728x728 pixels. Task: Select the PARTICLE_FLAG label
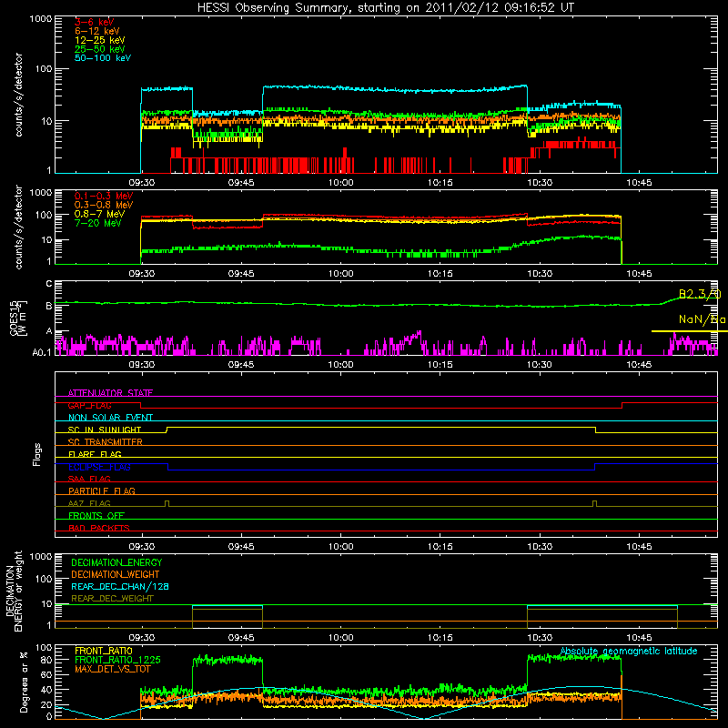point(102,490)
